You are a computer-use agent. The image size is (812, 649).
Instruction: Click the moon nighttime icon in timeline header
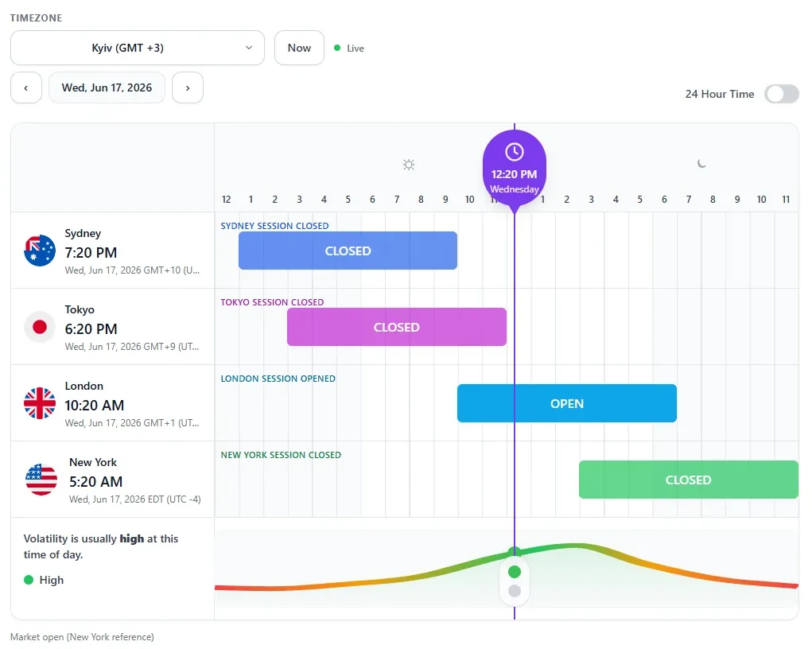[701, 164]
